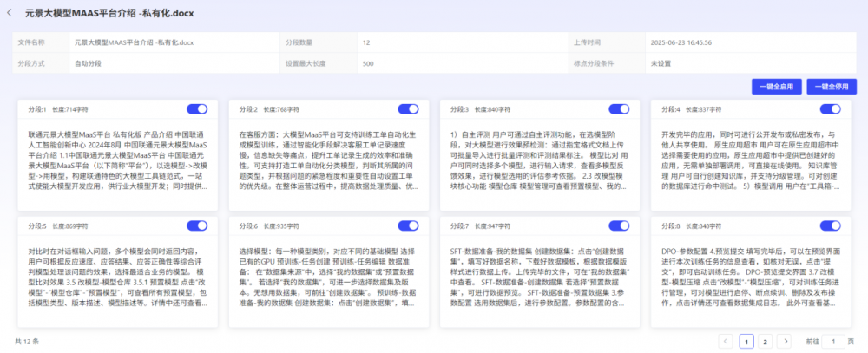The image size is (868, 353).
Task: Focus the 前往 page number input
Action: coord(833,342)
